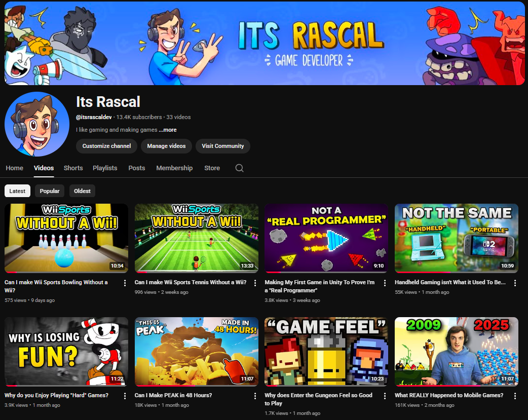Open options menu for Hard Games video
The image size is (528, 420).
click(125, 396)
